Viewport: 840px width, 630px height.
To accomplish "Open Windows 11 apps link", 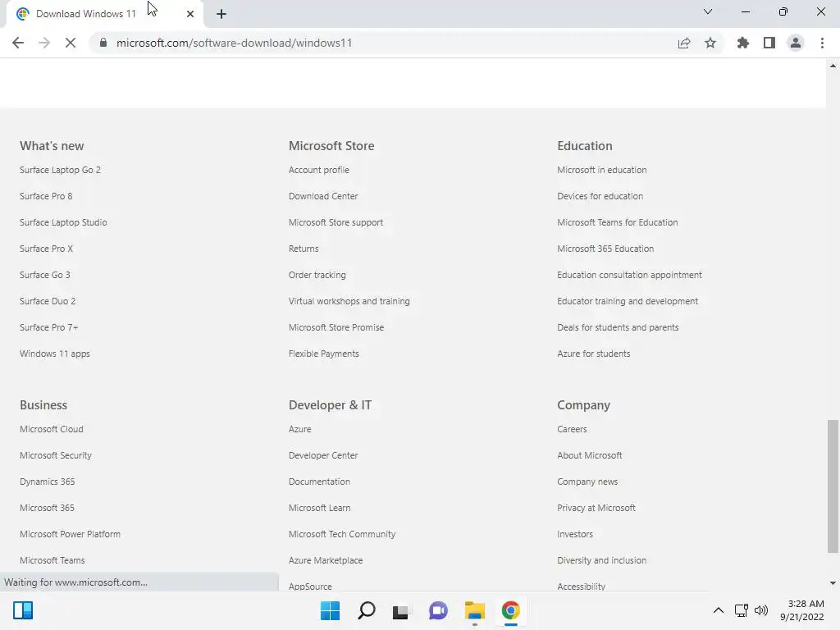I will pyautogui.click(x=55, y=354).
